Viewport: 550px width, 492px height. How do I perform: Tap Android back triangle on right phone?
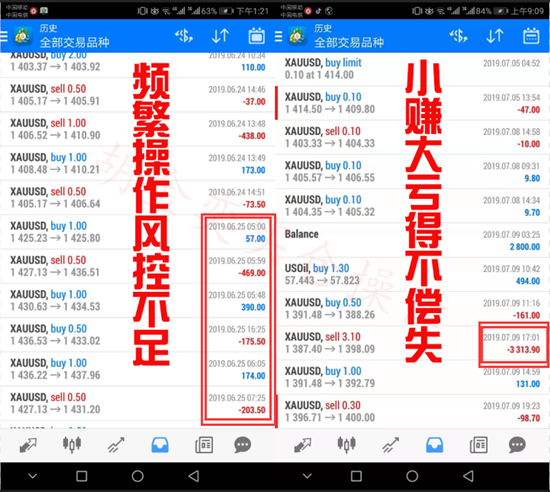pos(468,476)
